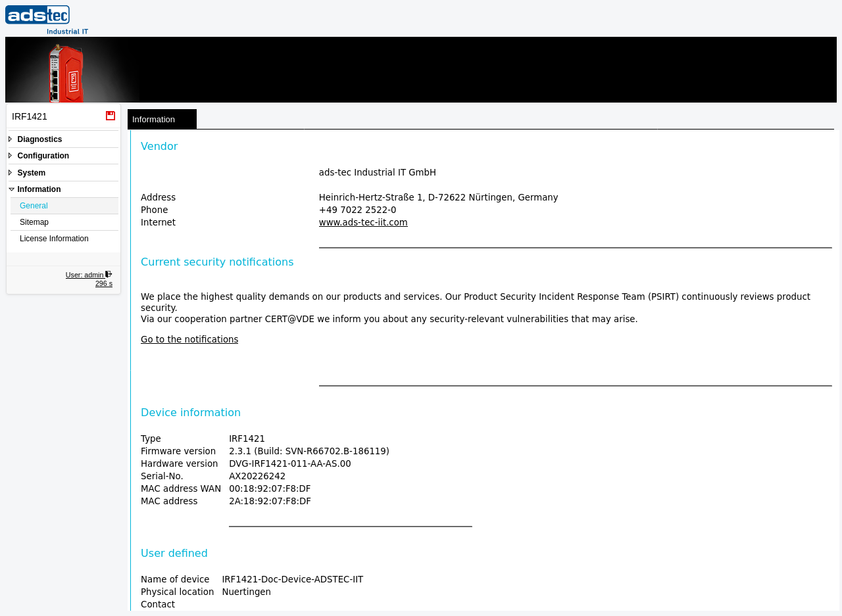This screenshot has height=616, width=842.
Task: Click the Type value IRF1421
Action: [x=247, y=438]
